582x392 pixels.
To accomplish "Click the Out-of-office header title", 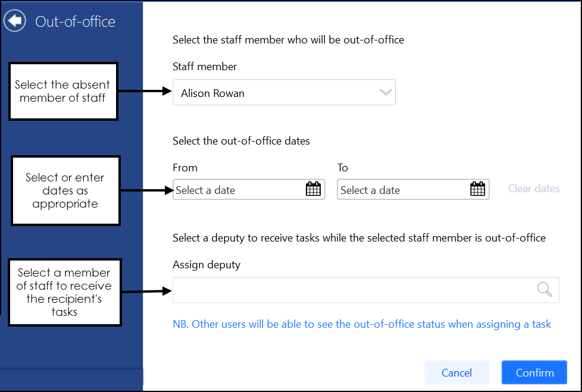I will pyautogui.click(x=75, y=22).
